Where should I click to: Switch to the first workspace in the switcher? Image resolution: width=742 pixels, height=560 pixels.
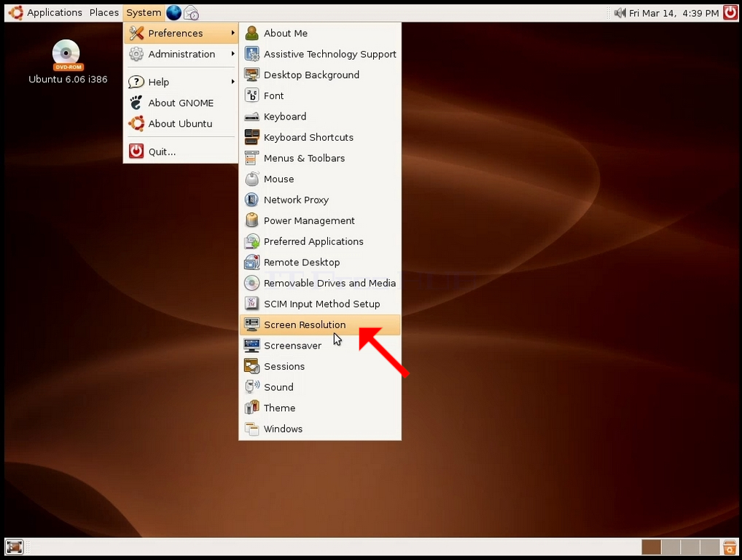pos(652,547)
